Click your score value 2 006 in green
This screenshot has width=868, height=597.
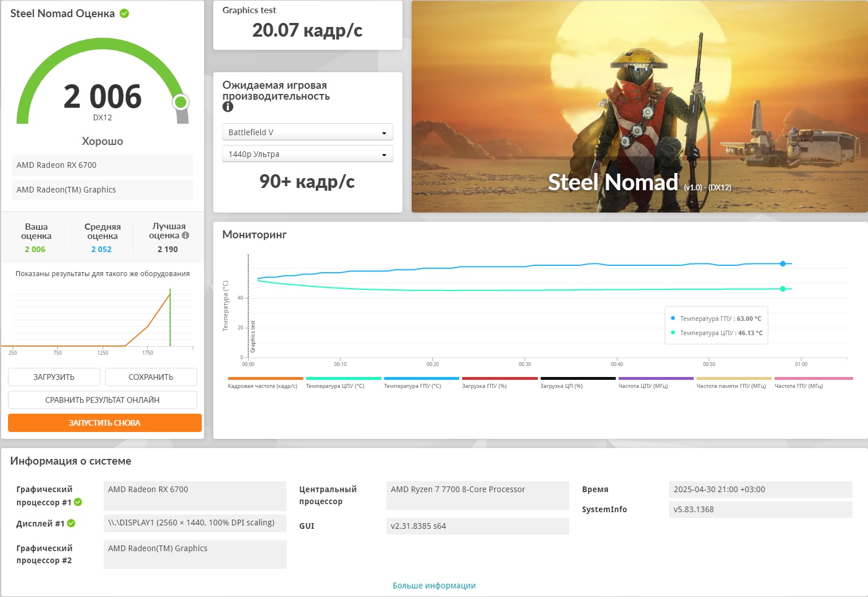(x=35, y=249)
